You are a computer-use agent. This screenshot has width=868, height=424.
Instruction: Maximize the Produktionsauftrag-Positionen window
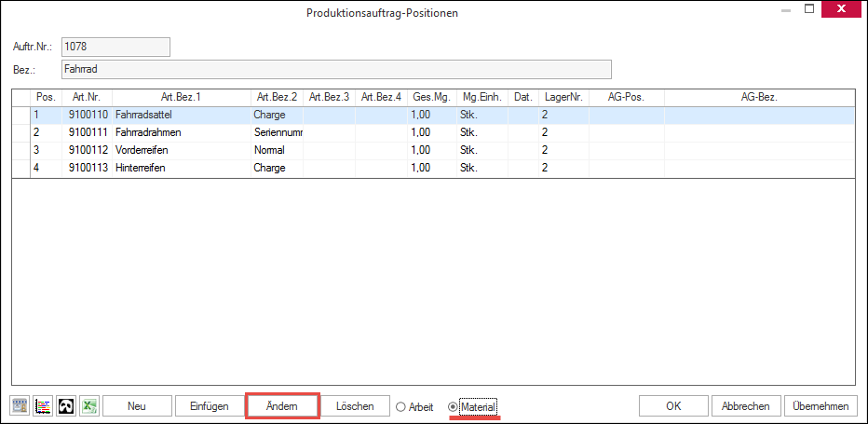808,9
